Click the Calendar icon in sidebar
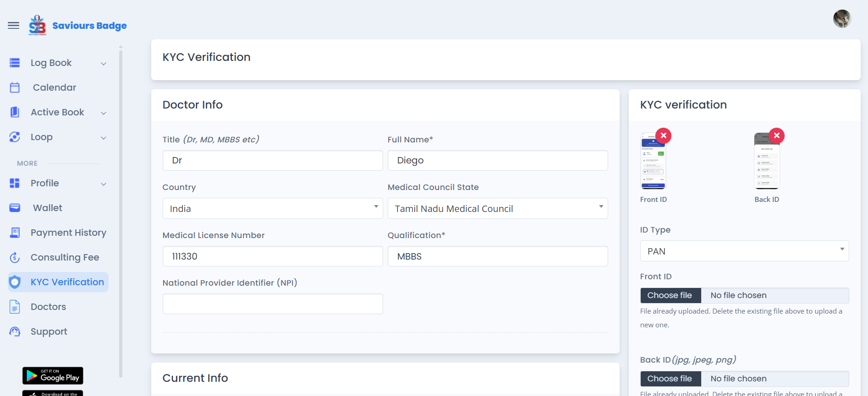 (15, 87)
